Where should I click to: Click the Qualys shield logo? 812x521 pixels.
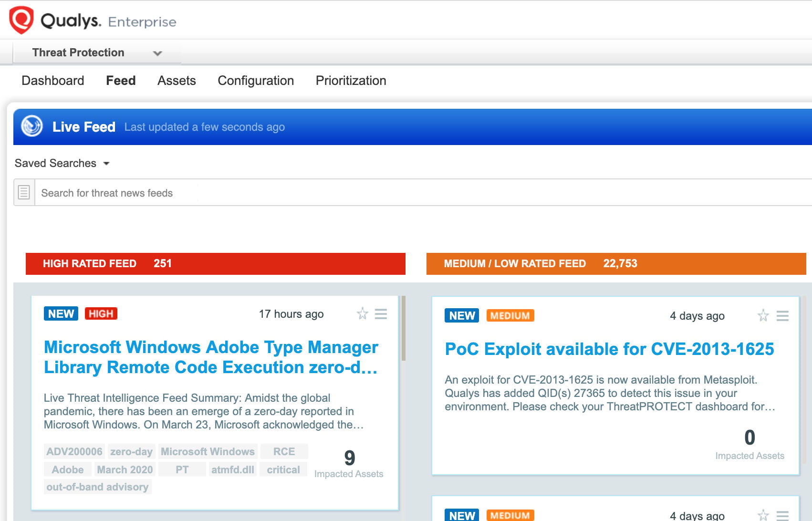point(21,20)
